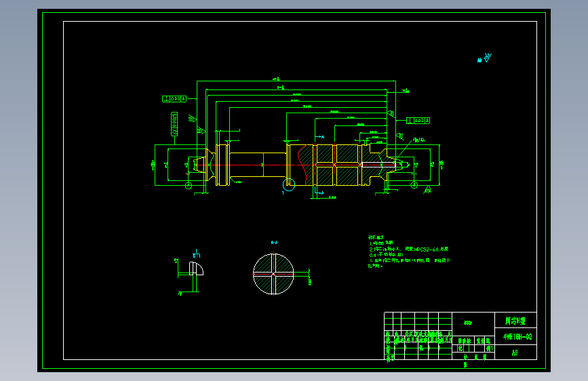Click the surface roughness symbol at top right
The width and height of the screenshot is (588, 381).
[x=485, y=58]
